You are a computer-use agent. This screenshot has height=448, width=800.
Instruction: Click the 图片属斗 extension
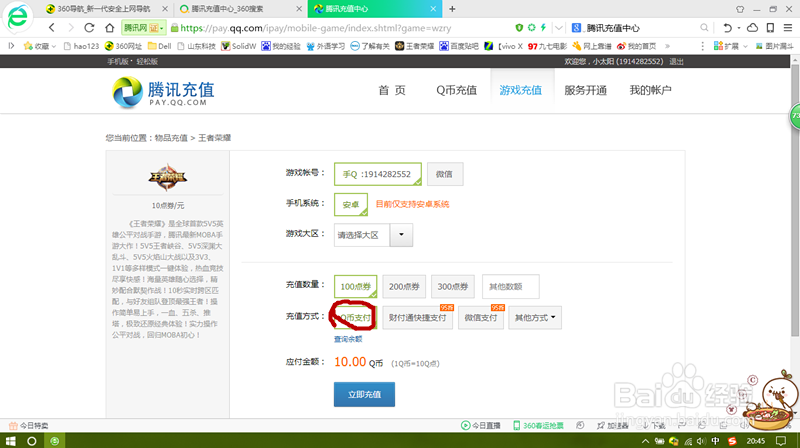tap(774, 46)
